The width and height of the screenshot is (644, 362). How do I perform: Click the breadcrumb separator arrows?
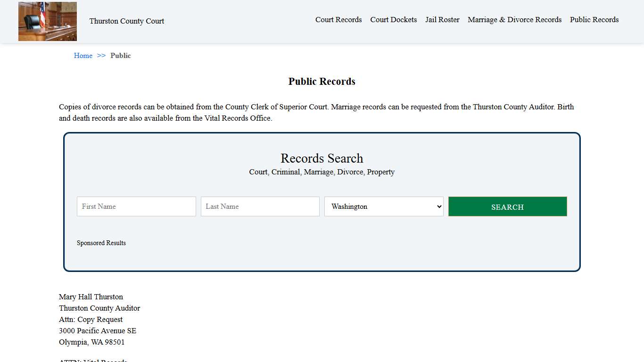[100, 56]
